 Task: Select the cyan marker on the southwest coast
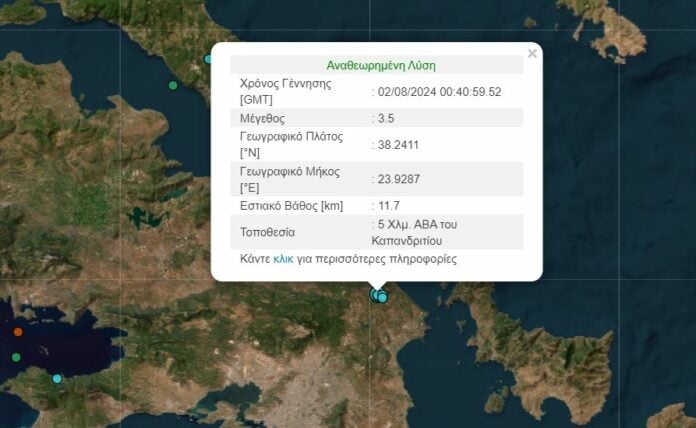tap(57, 379)
